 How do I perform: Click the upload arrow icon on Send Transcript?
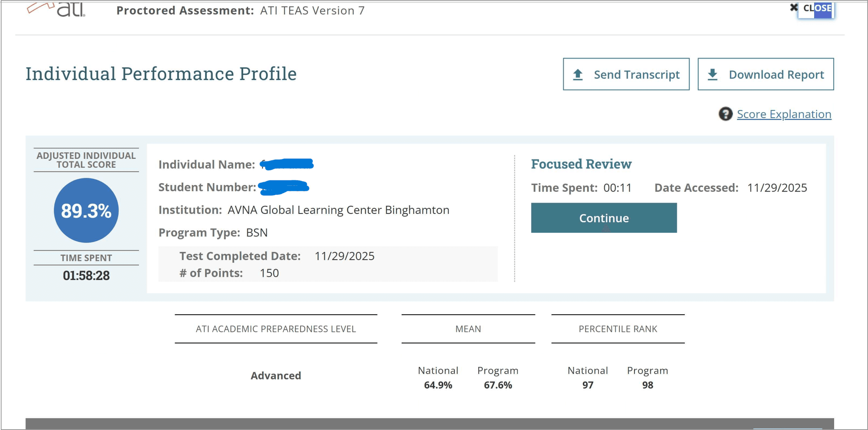tap(578, 75)
